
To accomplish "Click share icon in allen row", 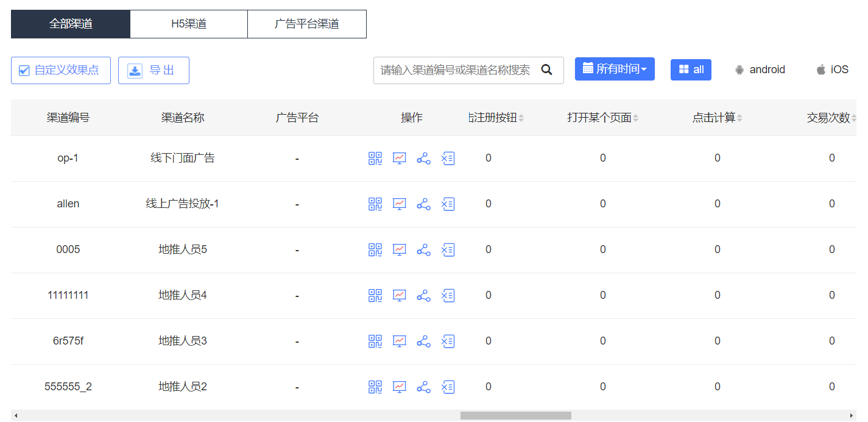I will pos(423,204).
